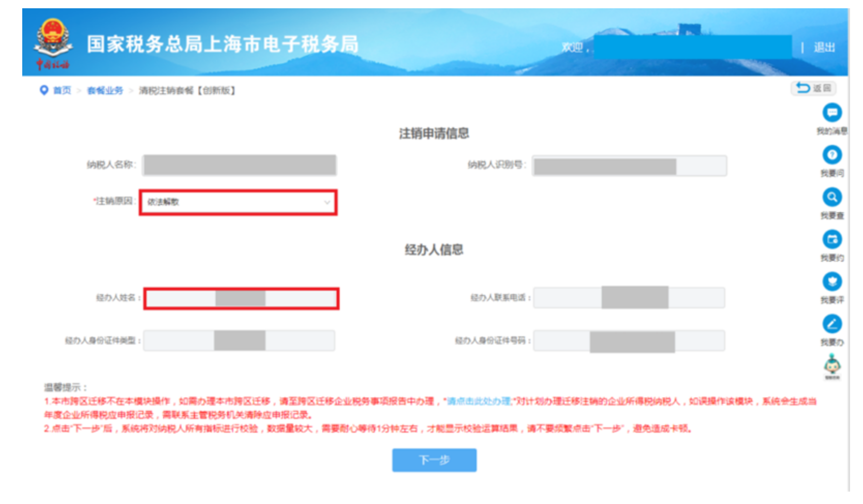The height and width of the screenshot is (504, 863).
Task: Click the 下一步 next step button
Action: click(x=434, y=460)
